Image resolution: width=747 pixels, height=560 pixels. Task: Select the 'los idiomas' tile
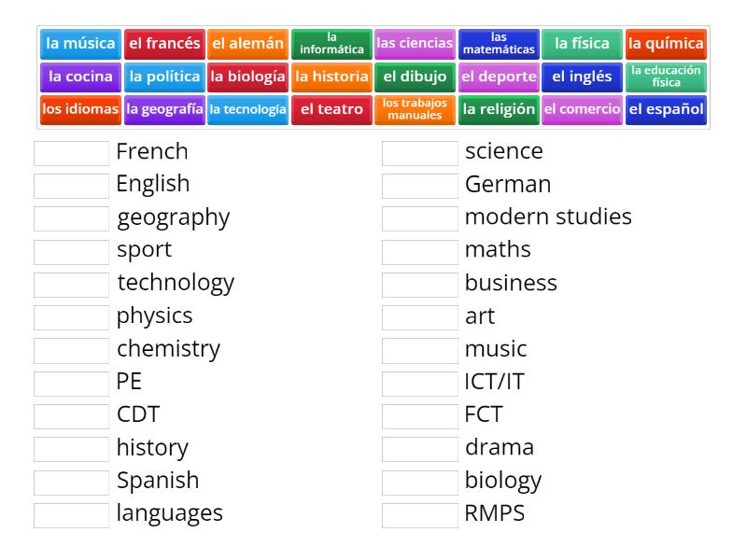(x=78, y=109)
